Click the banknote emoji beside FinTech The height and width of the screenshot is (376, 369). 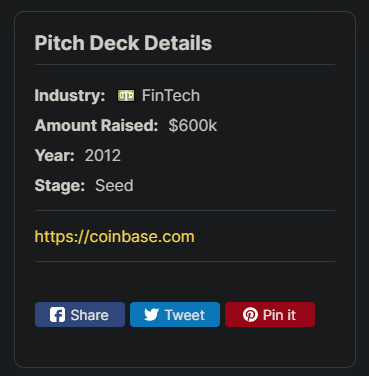(x=126, y=96)
